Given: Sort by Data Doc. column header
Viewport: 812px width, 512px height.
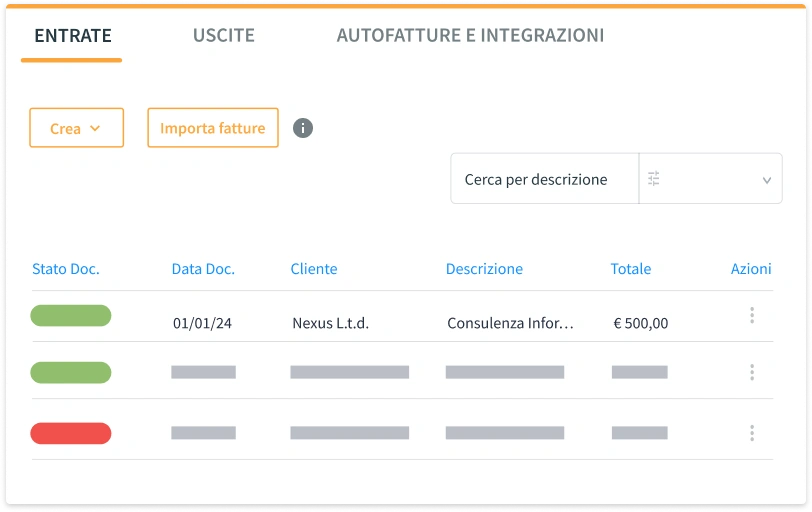Looking at the screenshot, I should pos(203,269).
